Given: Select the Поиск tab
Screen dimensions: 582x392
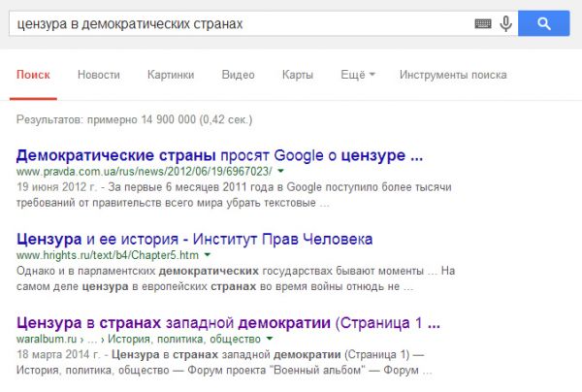Looking at the screenshot, I should 33,75.
